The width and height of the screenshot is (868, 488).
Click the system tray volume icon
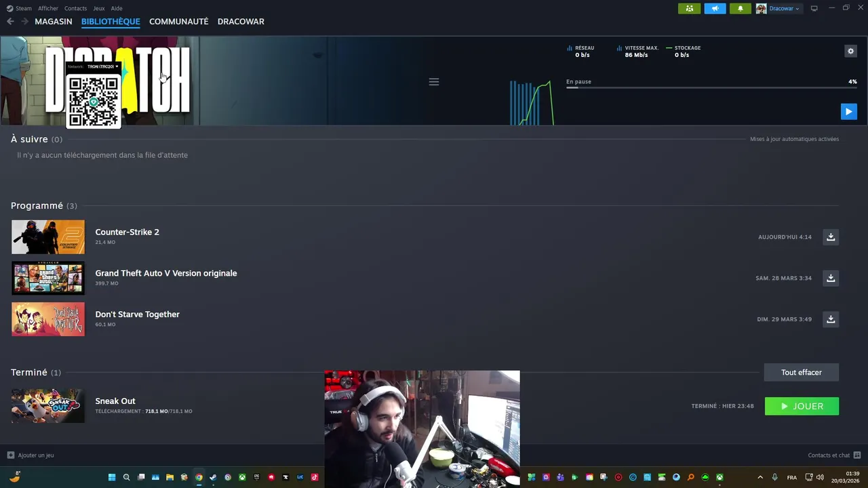pyautogui.click(x=820, y=477)
